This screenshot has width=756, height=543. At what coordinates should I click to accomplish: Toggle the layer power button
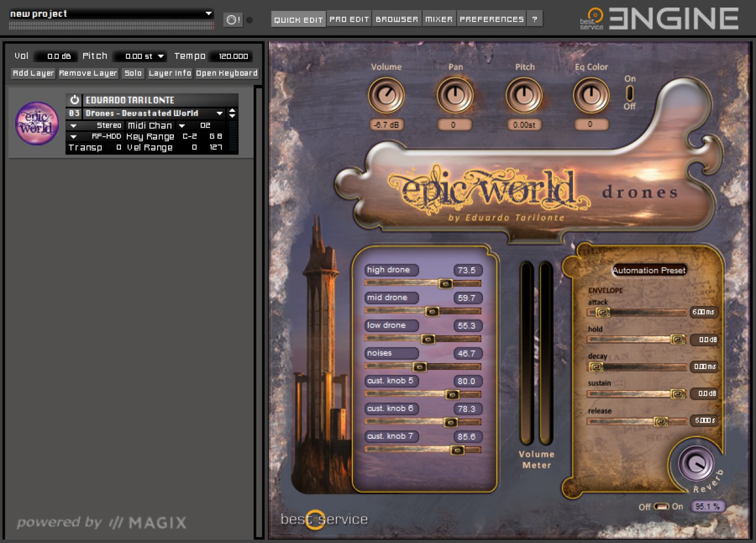[x=74, y=100]
